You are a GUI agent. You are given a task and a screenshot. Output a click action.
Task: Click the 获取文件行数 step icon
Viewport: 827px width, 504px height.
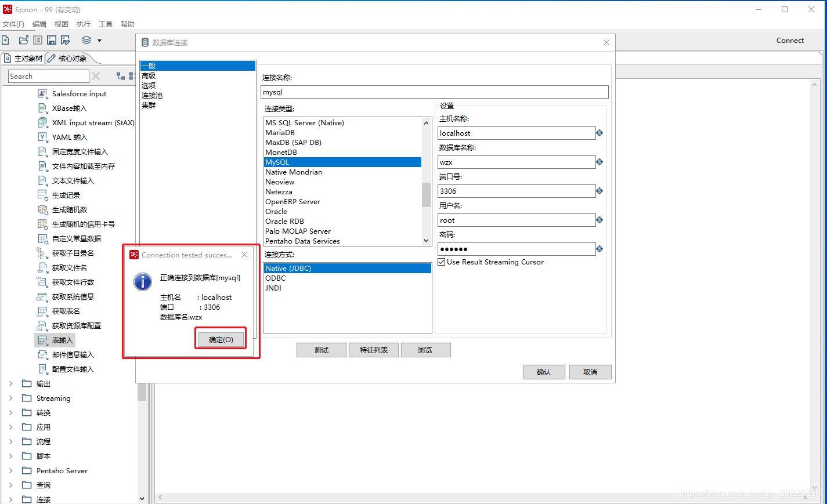coord(42,282)
